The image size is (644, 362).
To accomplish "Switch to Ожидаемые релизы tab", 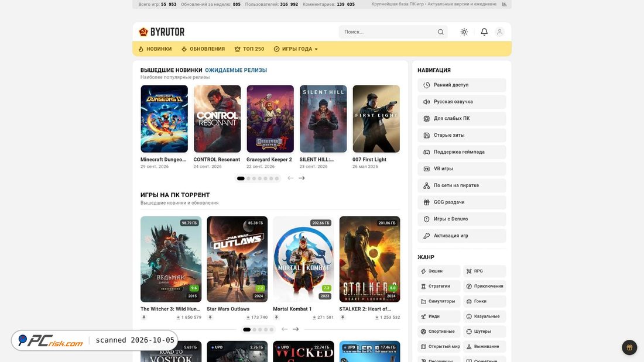I will 236,70.
